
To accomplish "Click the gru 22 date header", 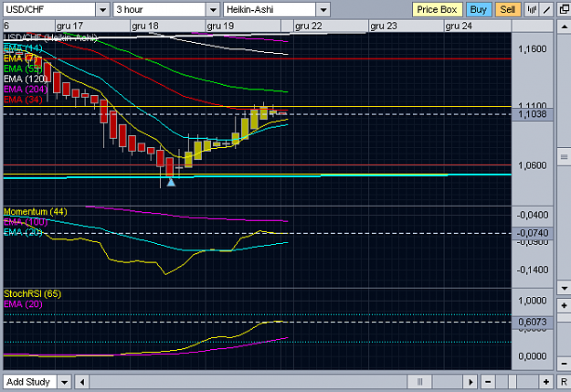I will [x=309, y=26].
